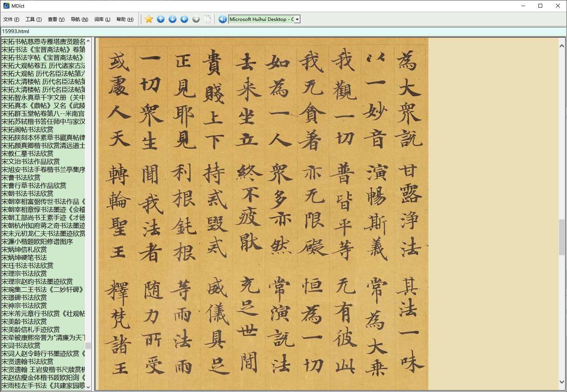Click content pane scroll up arrow
This screenshot has height=392, width=567.
562,46
